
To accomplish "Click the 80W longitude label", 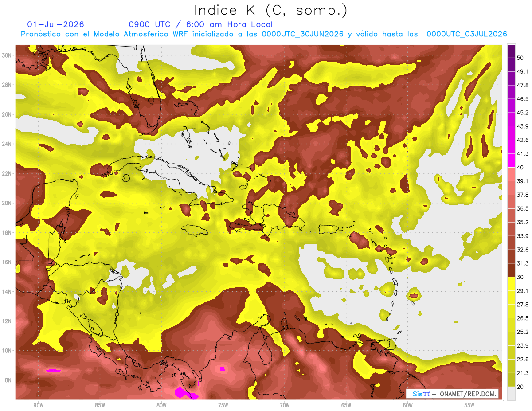I will 161,405.
